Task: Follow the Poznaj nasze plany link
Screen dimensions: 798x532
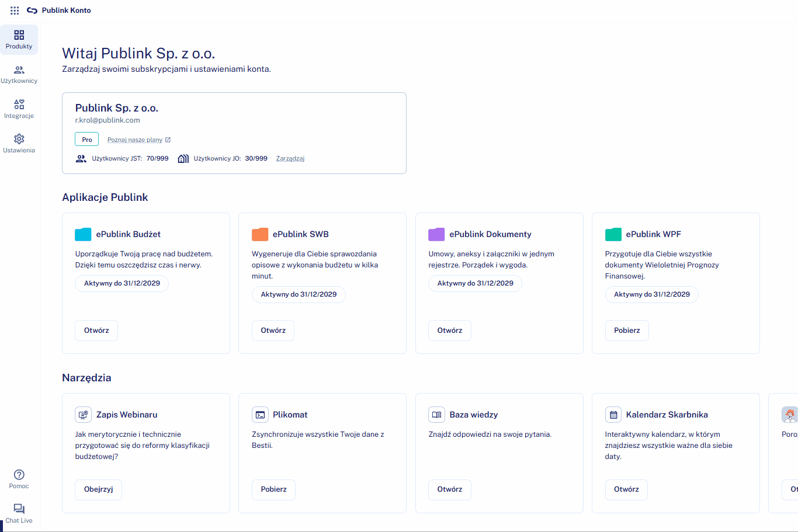Action: coord(135,140)
